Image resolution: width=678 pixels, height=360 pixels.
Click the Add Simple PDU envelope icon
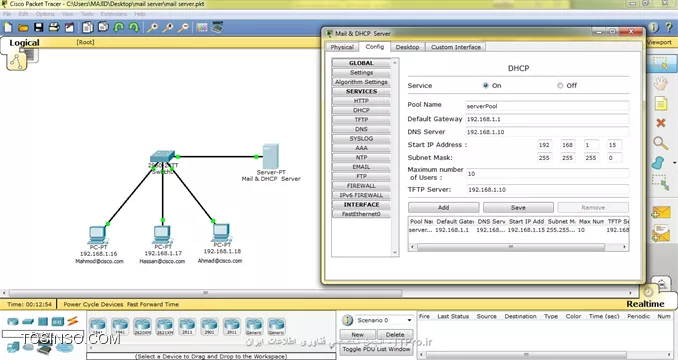(x=661, y=212)
